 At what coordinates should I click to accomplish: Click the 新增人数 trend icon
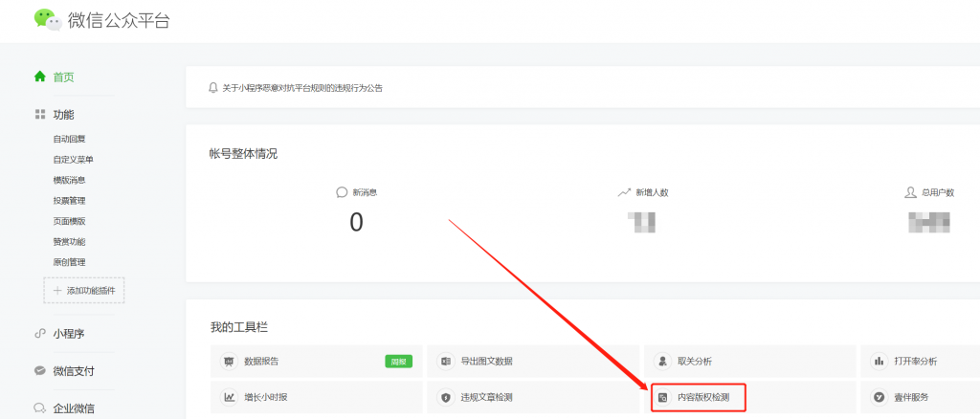[624, 192]
